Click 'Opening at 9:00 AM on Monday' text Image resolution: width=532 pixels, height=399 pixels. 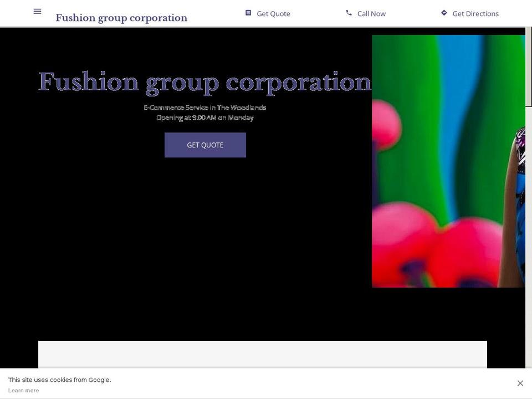pyautogui.click(x=205, y=117)
